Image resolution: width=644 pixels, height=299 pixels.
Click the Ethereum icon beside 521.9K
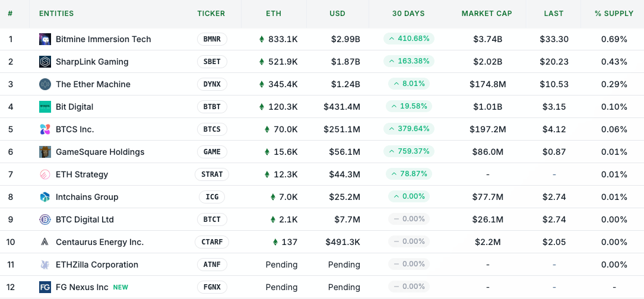[262, 62]
